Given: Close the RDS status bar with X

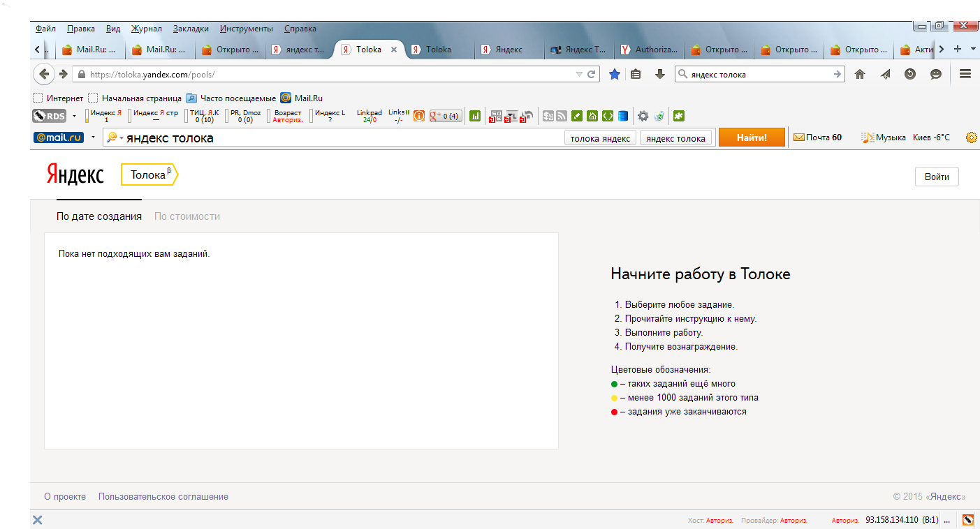Looking at the screenshot, I should tap(38, 520).
